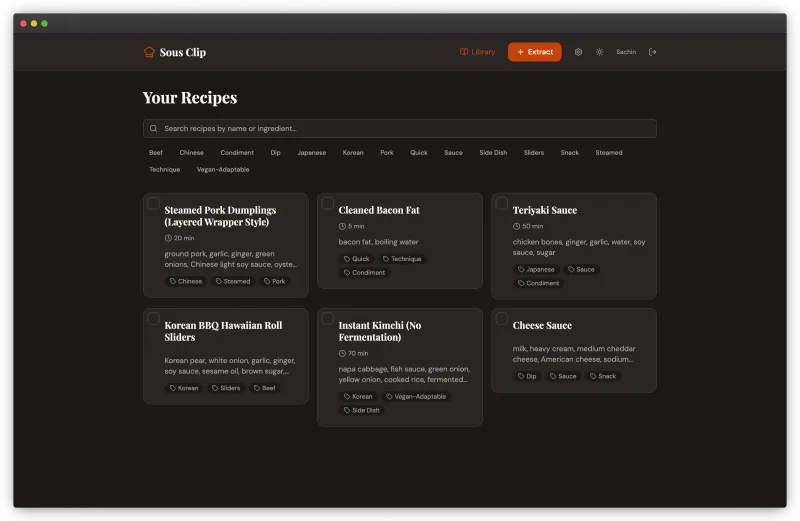The height and width of the screenshot is (521, 800).
Task: Click the Korean tag on Kimchi card
Action: tap(358, 396)
